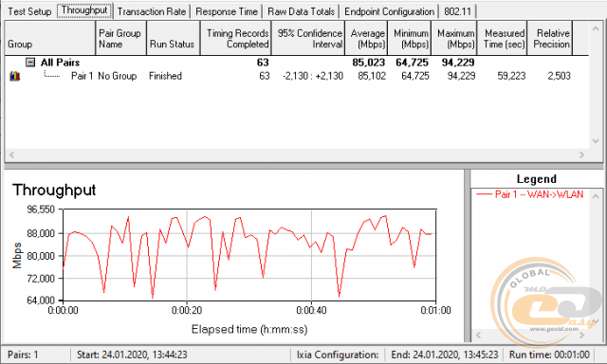Click the results table scroll right arrow
Image resolution: width=607 pixels, height=364 pixels.
click(x=581, y=155)
